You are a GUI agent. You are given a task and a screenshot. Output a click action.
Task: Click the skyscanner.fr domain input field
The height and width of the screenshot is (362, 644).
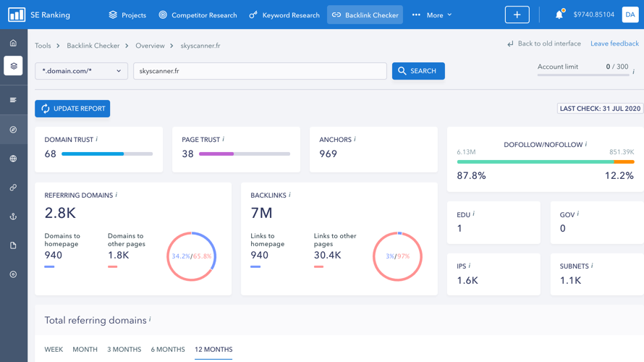tap(260, 71)
